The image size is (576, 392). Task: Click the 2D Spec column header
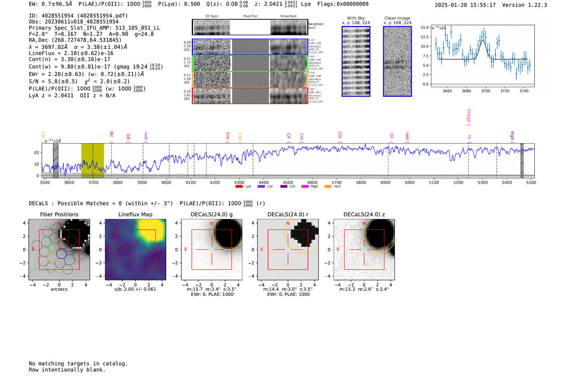tap(212, 16)
